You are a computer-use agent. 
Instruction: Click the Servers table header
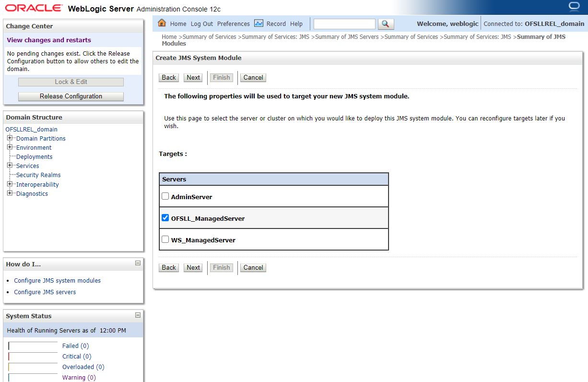(274, 179)
